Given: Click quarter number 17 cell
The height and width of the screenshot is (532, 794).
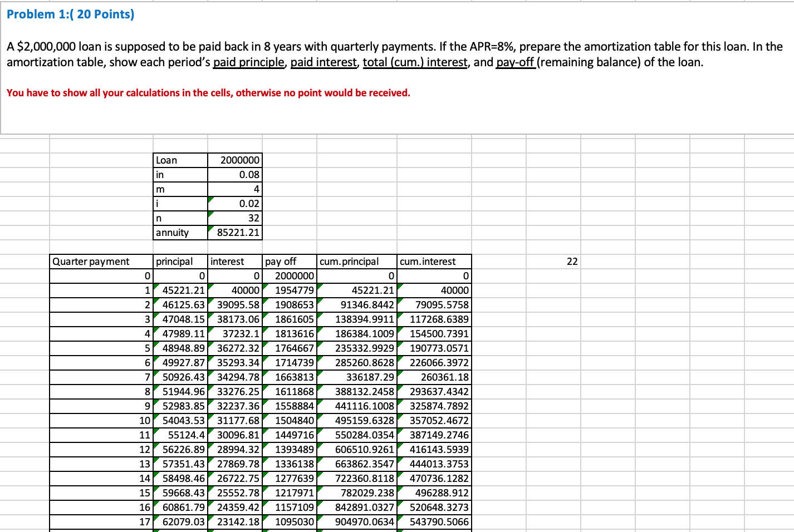Looking at the screenshot, I should pos(101,522).
